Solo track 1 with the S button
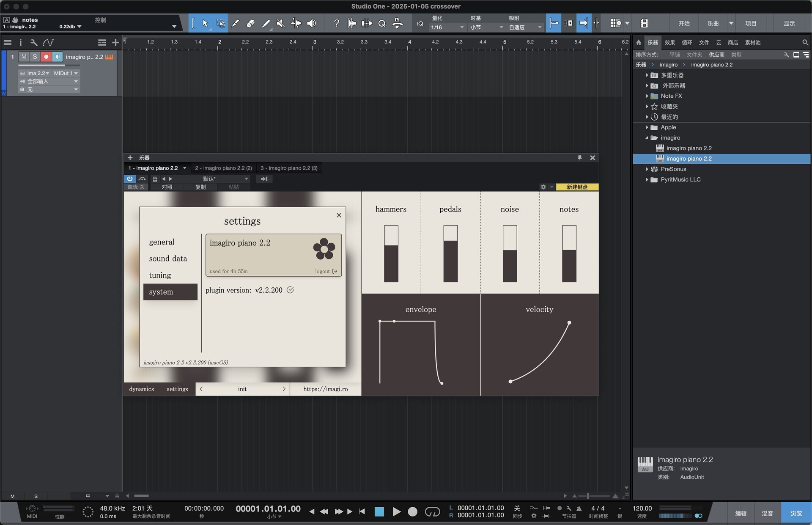 point(35,57)
